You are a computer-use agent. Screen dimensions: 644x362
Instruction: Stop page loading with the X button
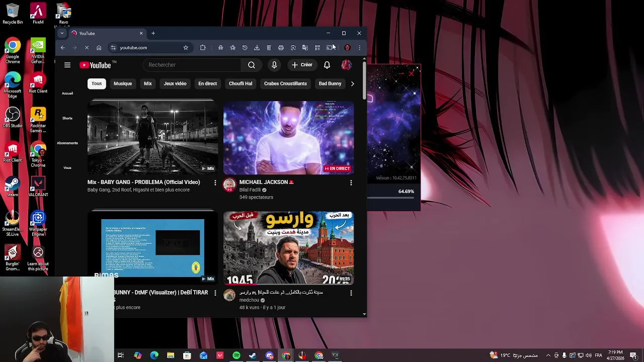[x=87, y=48]
